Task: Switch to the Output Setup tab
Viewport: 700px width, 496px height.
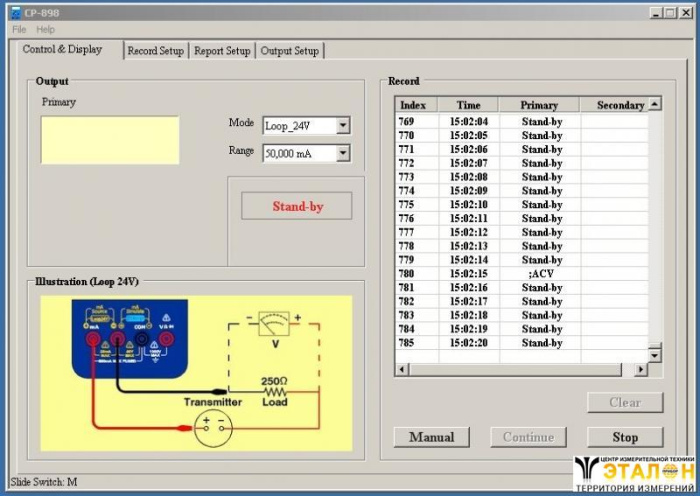Action: (290, 51)
